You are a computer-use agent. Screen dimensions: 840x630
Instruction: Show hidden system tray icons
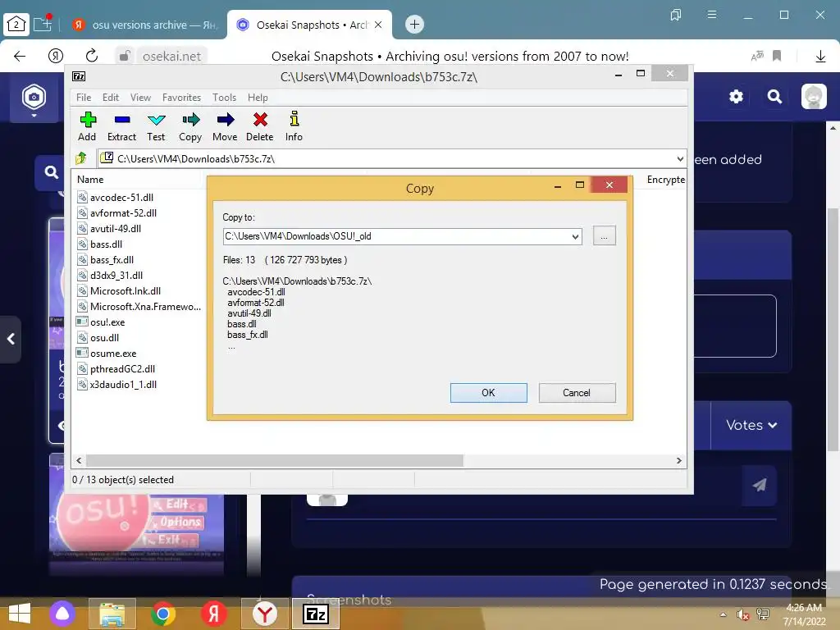pyautogui.click(x=724, y=614)
